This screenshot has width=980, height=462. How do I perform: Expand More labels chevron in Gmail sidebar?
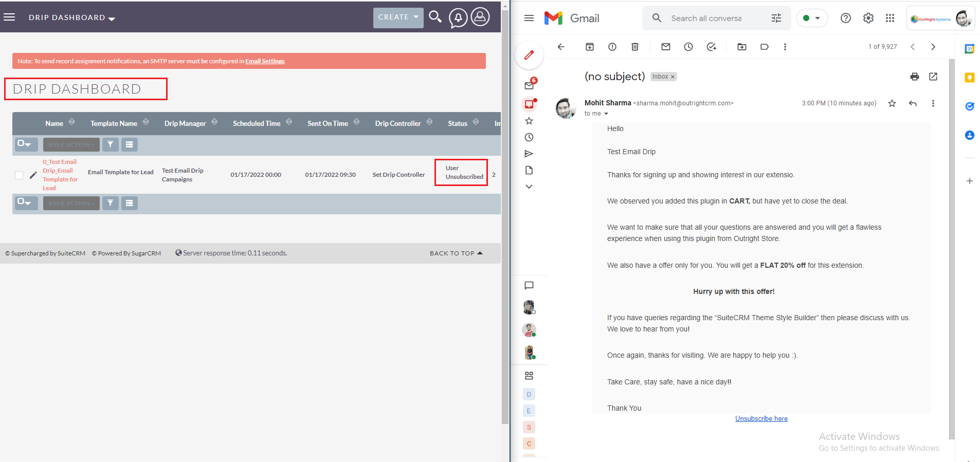tap(529, 187)
